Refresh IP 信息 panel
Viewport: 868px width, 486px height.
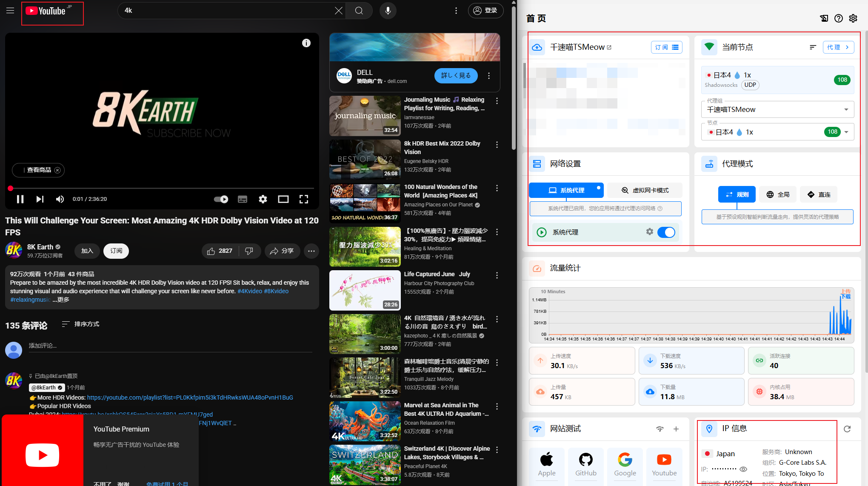[x=847, y=429]
